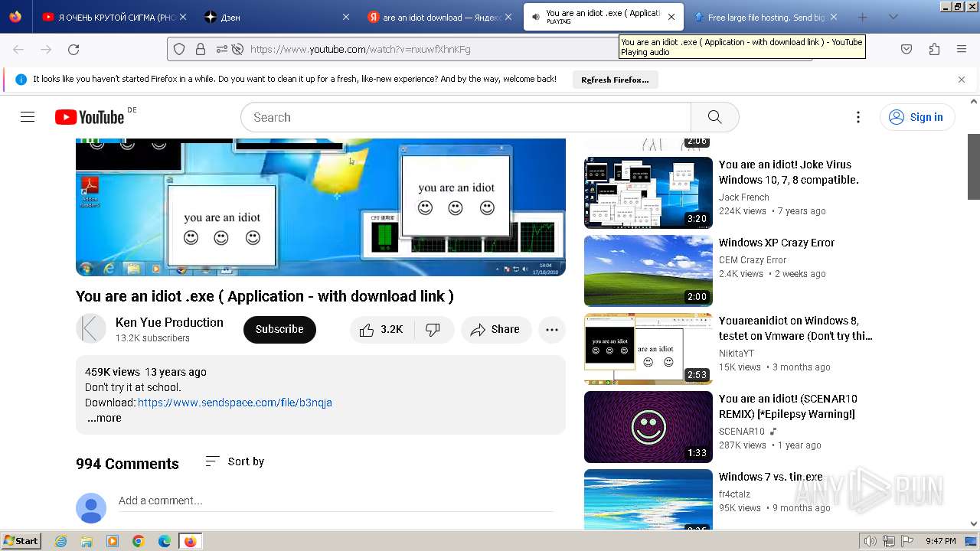Click the video player area
This screenshot has height=551, width=980.
click(x=321, y=207)
